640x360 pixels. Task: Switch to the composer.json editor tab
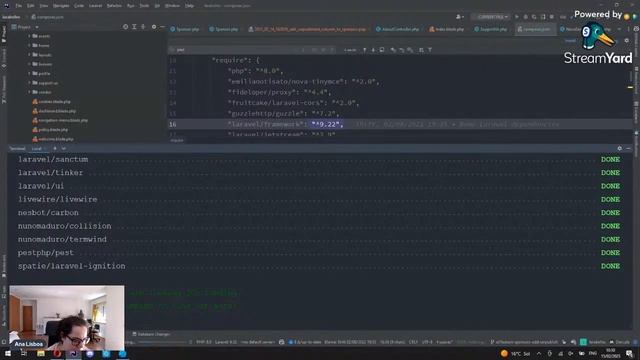[536, 29]
